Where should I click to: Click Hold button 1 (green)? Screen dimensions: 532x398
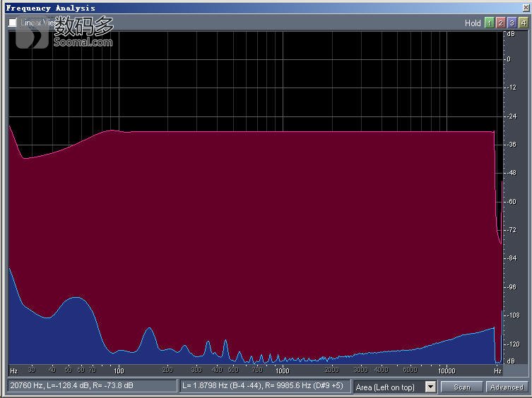coord(489,23)
